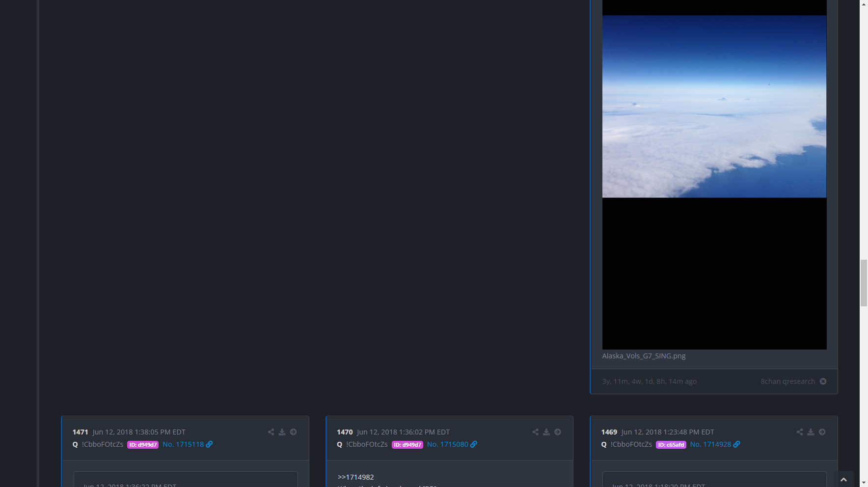Open the link No. 1715118
The image size is (868, 487).
click(x=183, y=444)
